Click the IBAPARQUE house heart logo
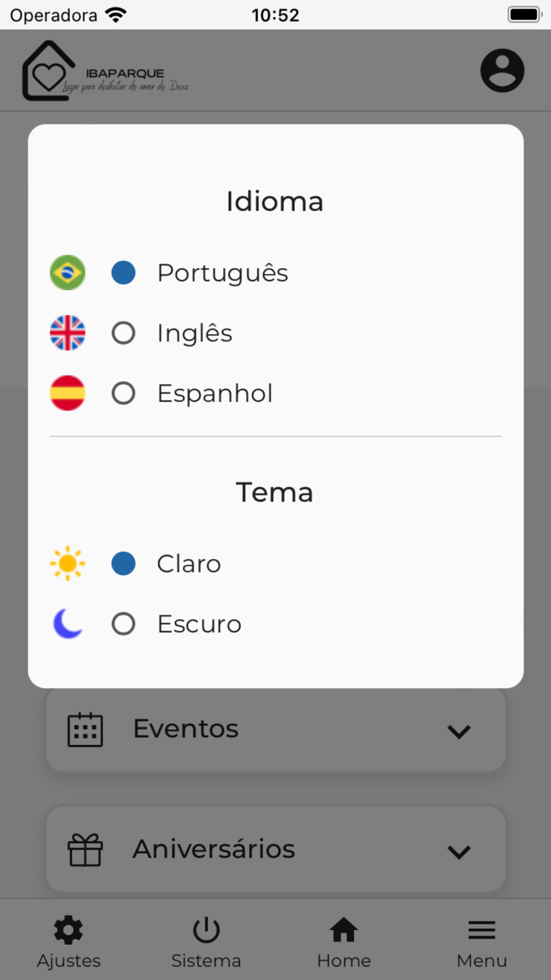 pyautogui.click(x=48, y=72)
